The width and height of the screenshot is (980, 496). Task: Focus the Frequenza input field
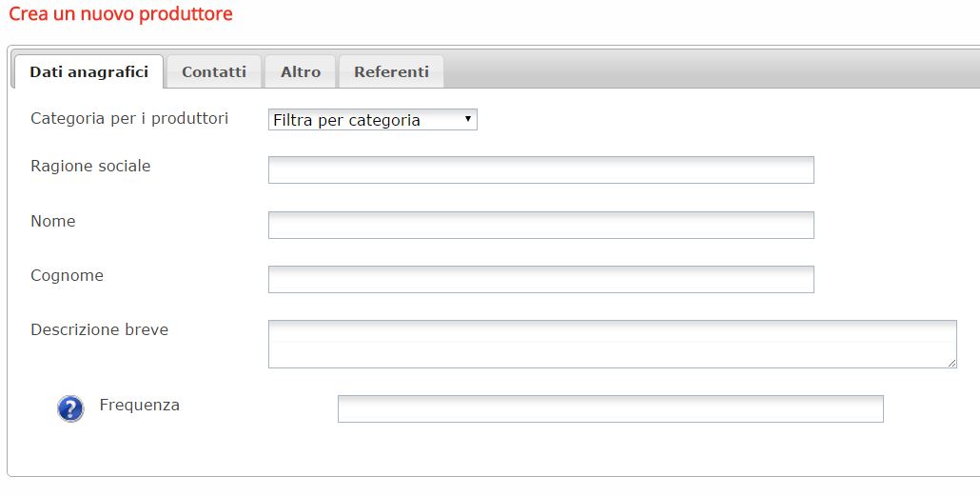point(611,409)
